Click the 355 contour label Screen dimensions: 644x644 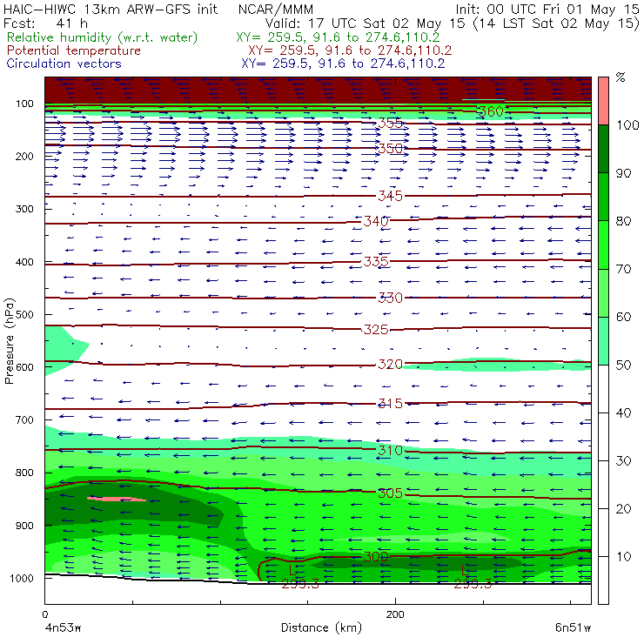390,123
